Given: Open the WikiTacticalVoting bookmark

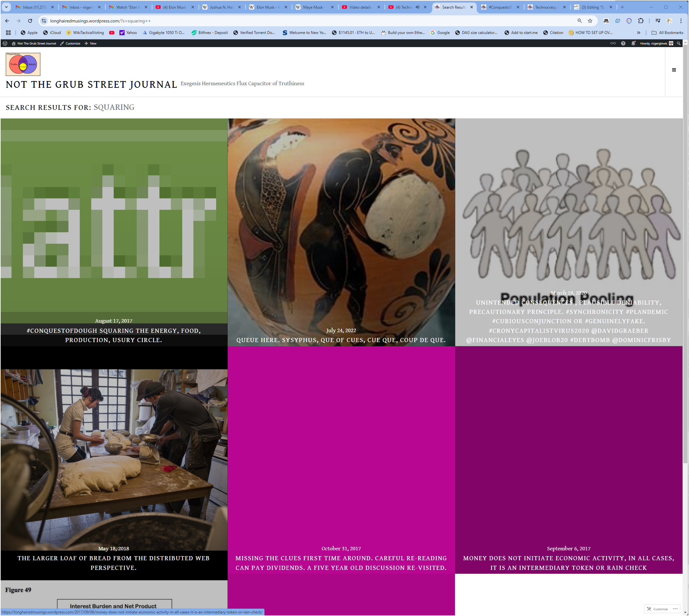Looking at the screenshot, I should (85, 33).
